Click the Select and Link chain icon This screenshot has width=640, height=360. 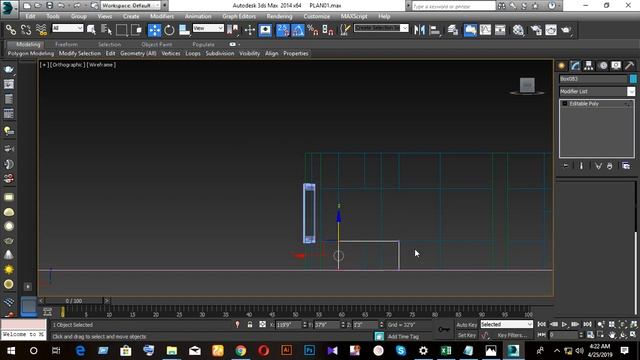(11, 30)
